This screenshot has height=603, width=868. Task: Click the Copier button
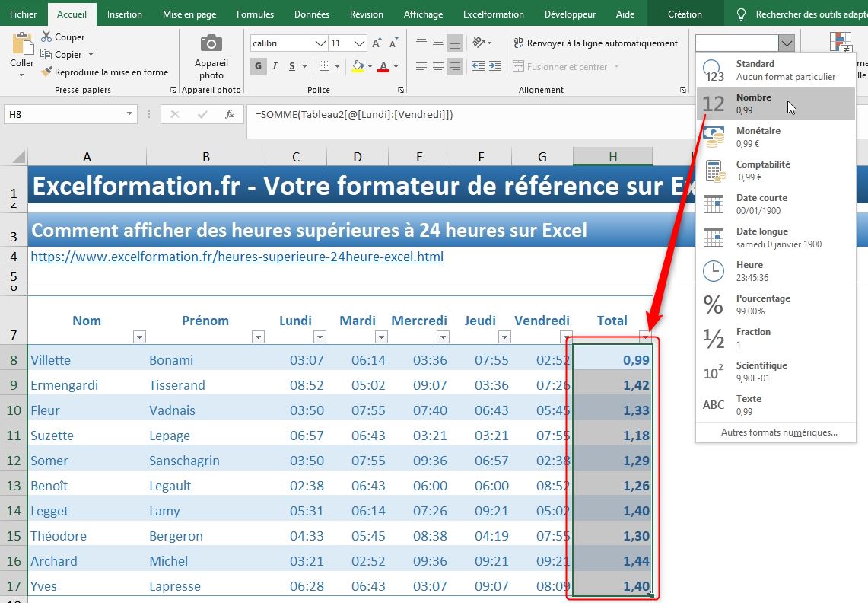(62, 54)
